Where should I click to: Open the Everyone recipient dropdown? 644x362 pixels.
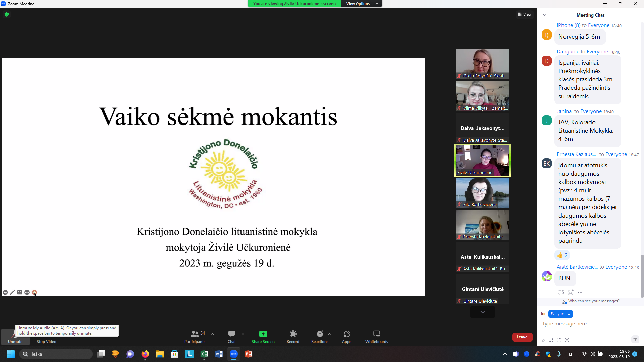pos(560,314)
